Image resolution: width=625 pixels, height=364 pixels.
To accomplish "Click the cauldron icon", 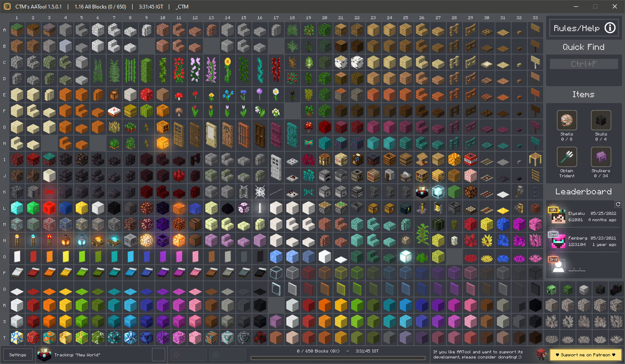I will click(454, 208).
